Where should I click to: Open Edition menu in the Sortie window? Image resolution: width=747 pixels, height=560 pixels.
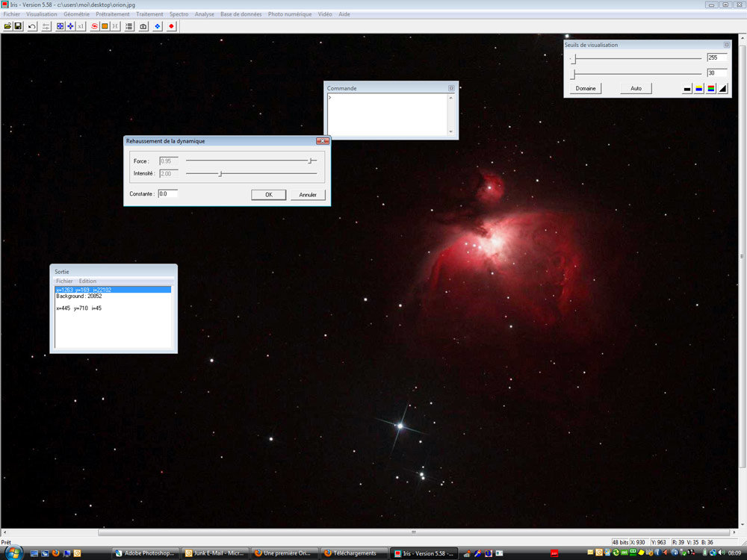click(x=87, y=281)
